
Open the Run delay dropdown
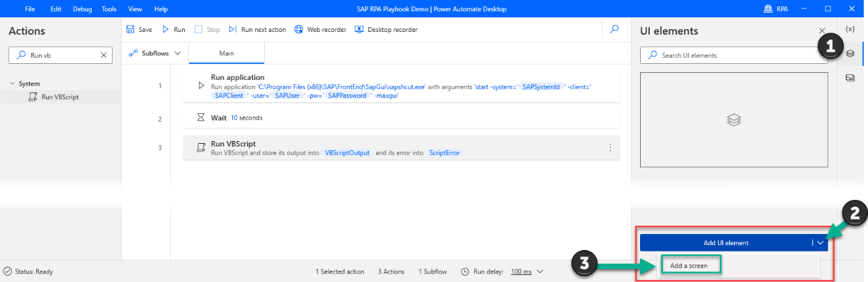540,272
